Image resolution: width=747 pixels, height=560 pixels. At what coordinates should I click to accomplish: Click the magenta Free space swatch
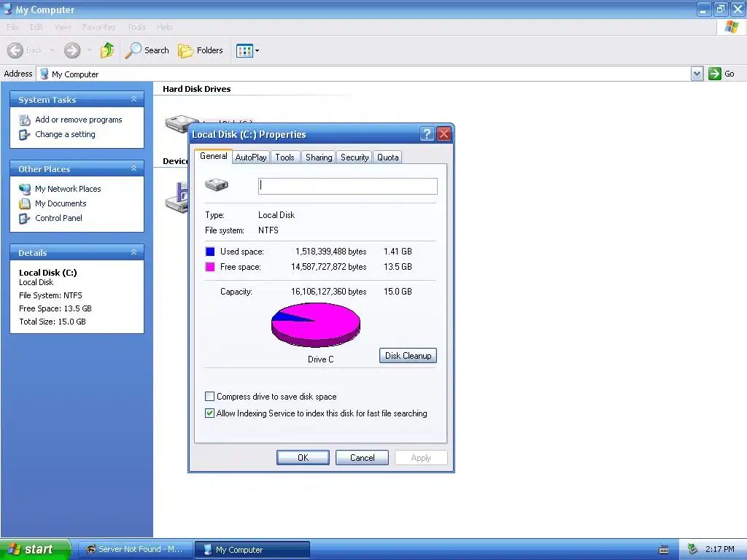point(209,267)
